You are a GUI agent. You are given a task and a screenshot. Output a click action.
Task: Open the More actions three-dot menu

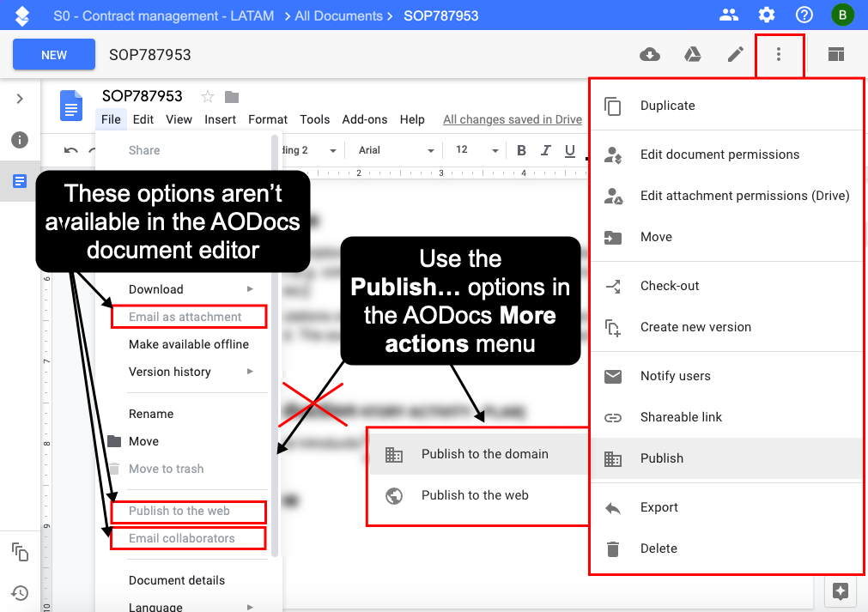779,54
